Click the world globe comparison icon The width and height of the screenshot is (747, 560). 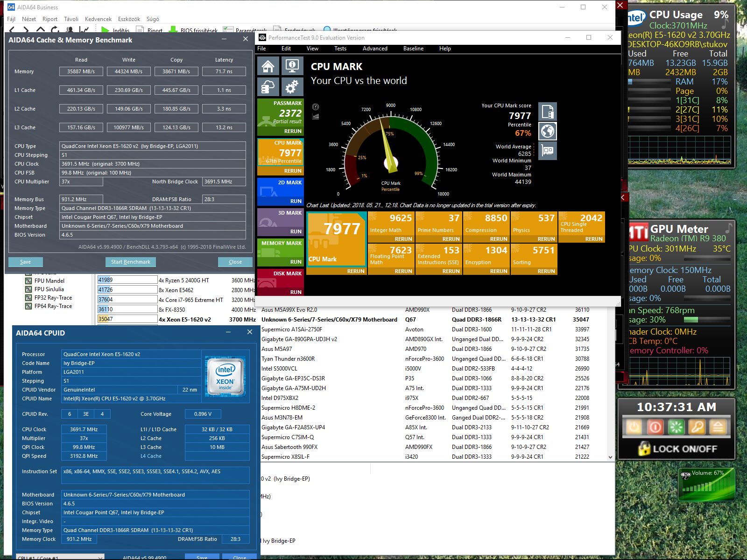[548, 131]
